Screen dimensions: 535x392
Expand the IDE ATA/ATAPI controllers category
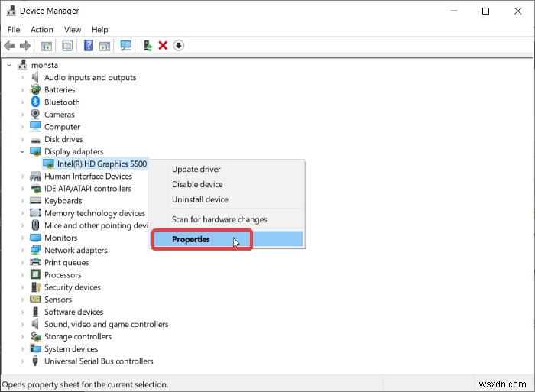point(22,188)
